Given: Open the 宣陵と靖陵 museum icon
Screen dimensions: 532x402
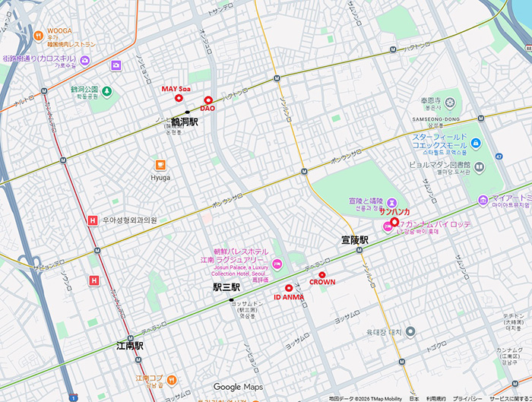Looking at the screenshot, I should click(392, 202).
